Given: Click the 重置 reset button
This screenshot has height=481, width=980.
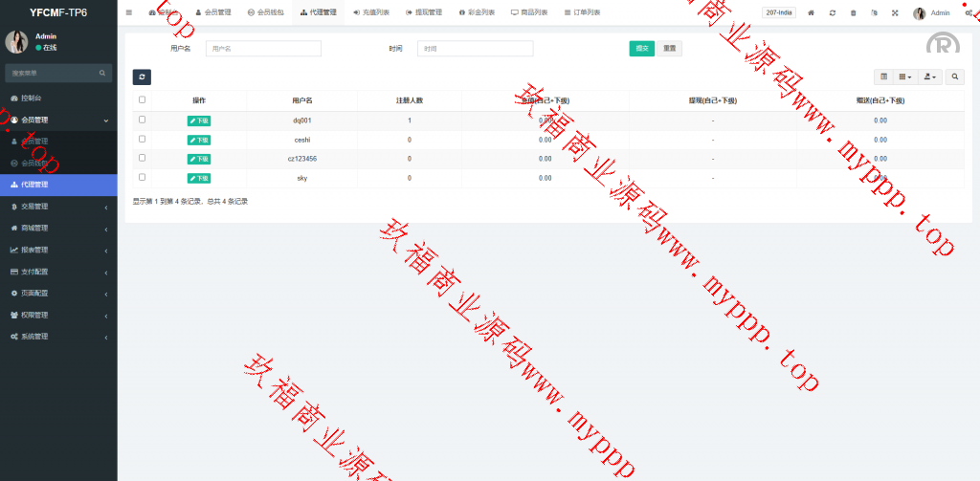Looking at the screenshot, I should point(670,49).
